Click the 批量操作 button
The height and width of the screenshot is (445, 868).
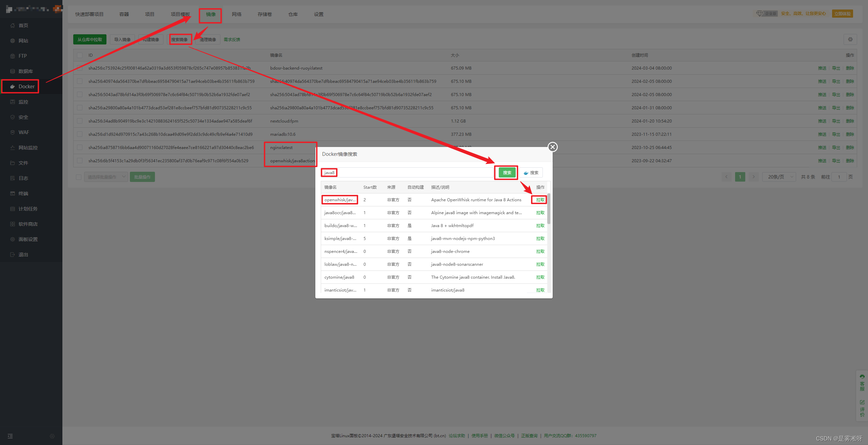point(142,177)
